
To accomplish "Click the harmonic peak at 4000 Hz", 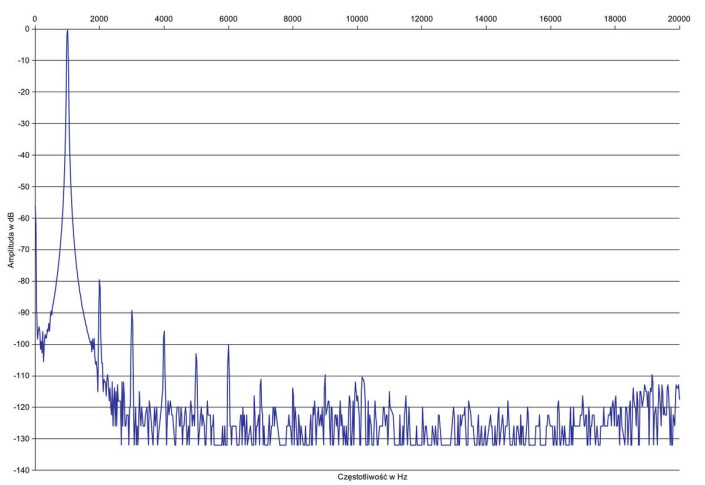I will (164, 332).
